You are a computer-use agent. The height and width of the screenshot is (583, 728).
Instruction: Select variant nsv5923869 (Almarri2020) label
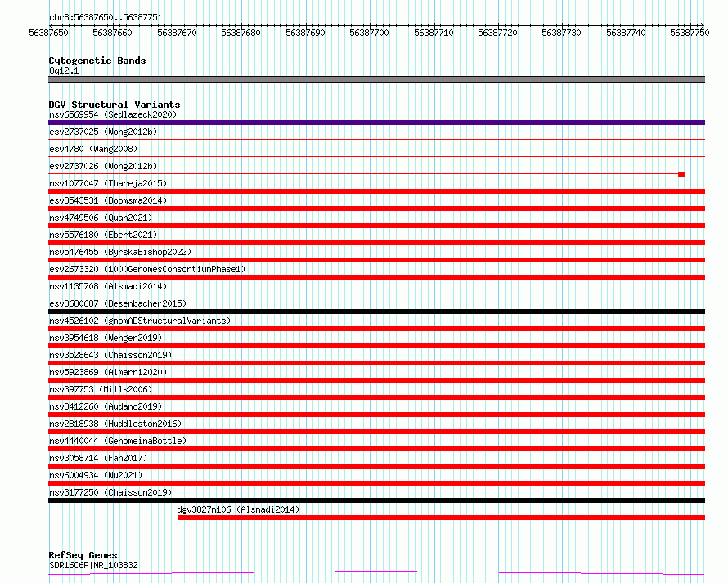tap(108, 372)
